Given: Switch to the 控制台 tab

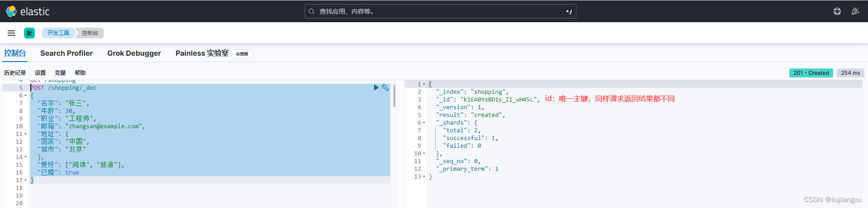Looking at the screenshot, I should (15, 53).
